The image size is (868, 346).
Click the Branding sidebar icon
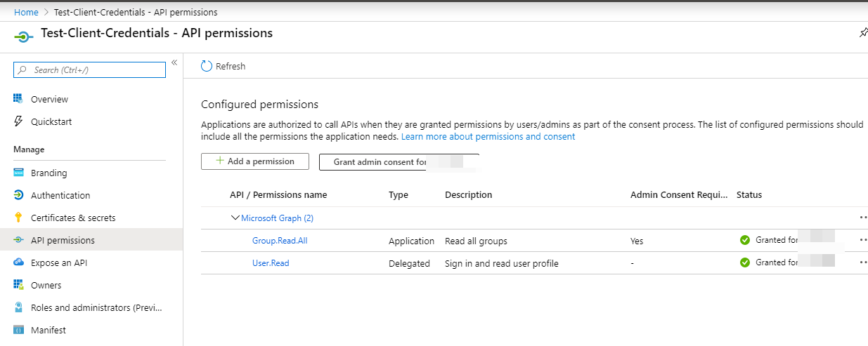click(x=19, y=173)
